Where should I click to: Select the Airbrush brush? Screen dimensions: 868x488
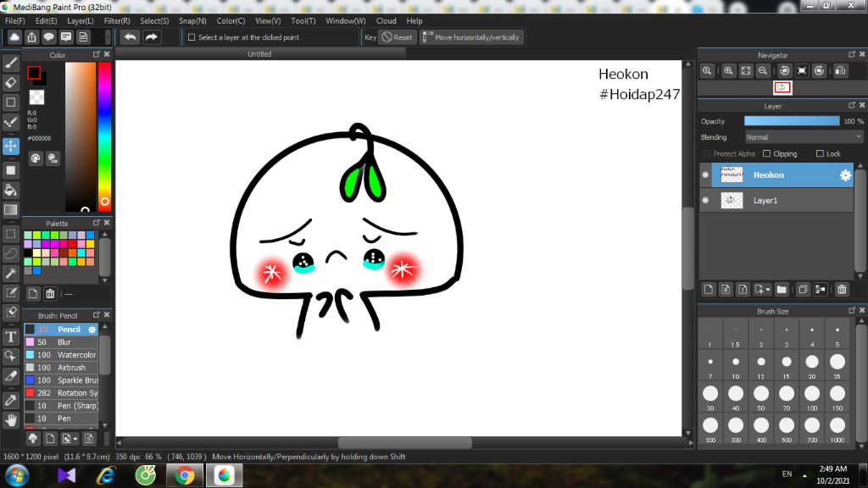tap(61, 368)
